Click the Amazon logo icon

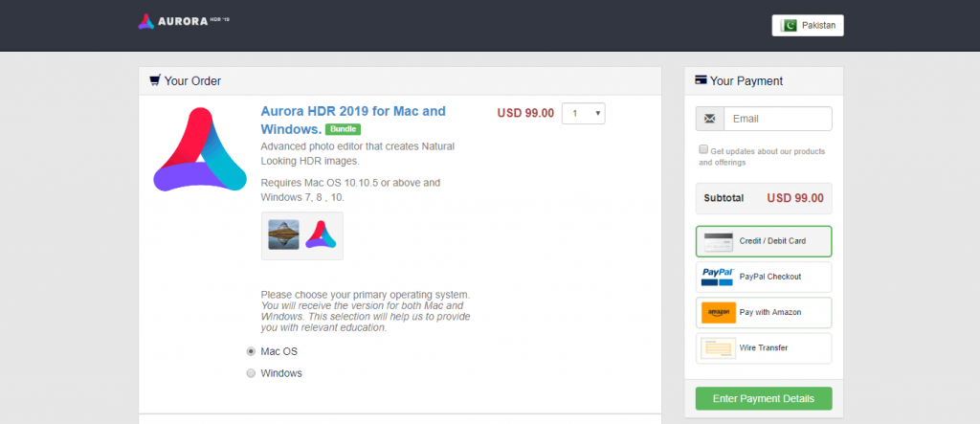point(718,312)
